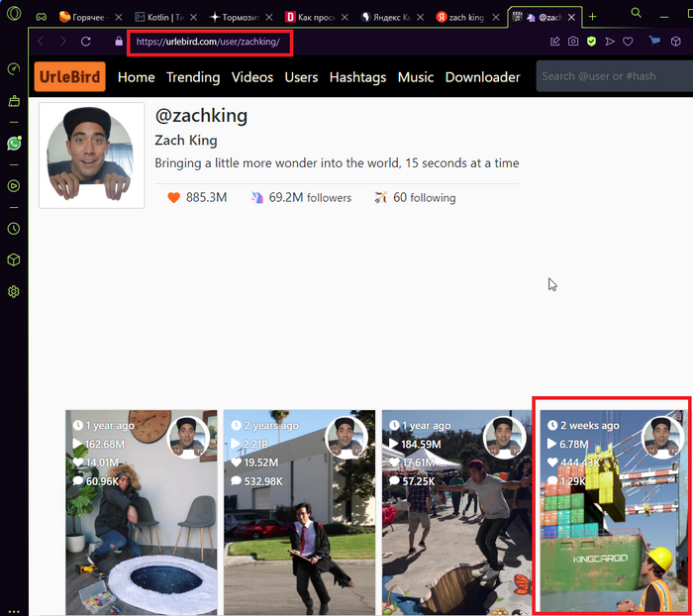
Task: Open sidebar three-dots setup menu
Action: pos(14,612)
